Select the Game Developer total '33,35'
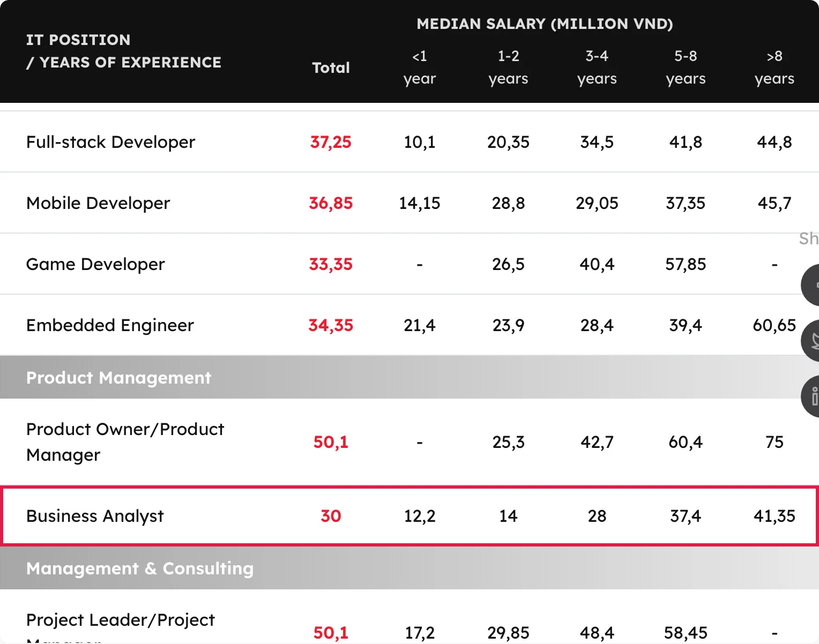This screenshot has width=819, height=644. (331, 264)
